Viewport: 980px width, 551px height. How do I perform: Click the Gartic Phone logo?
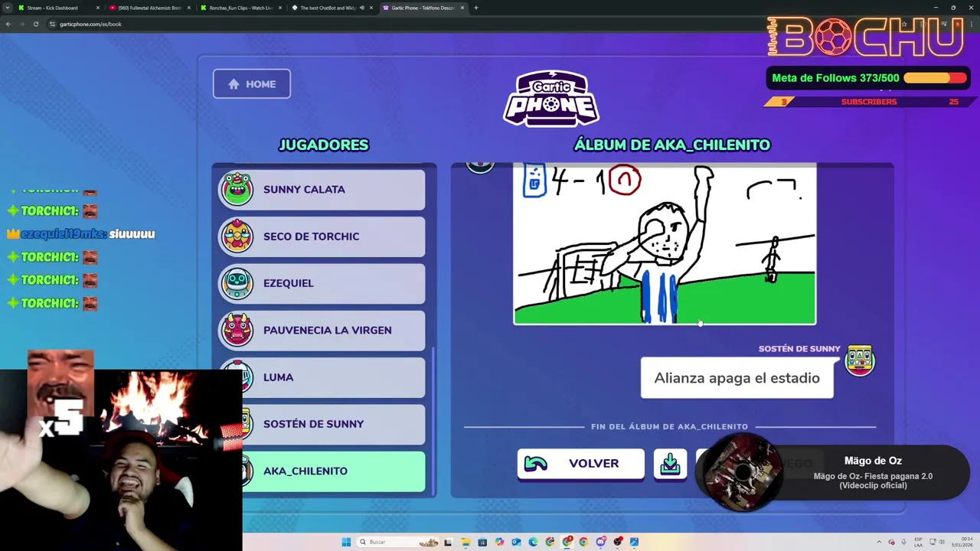551,98
